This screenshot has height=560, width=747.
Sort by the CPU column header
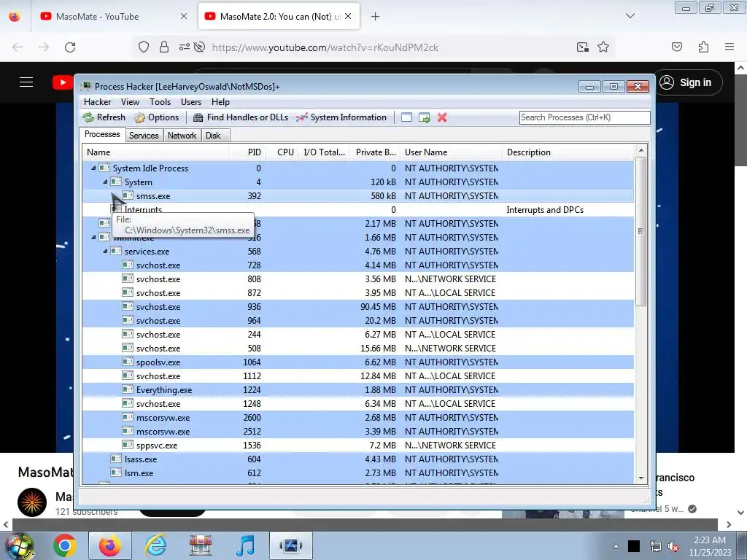pos(282,152)
